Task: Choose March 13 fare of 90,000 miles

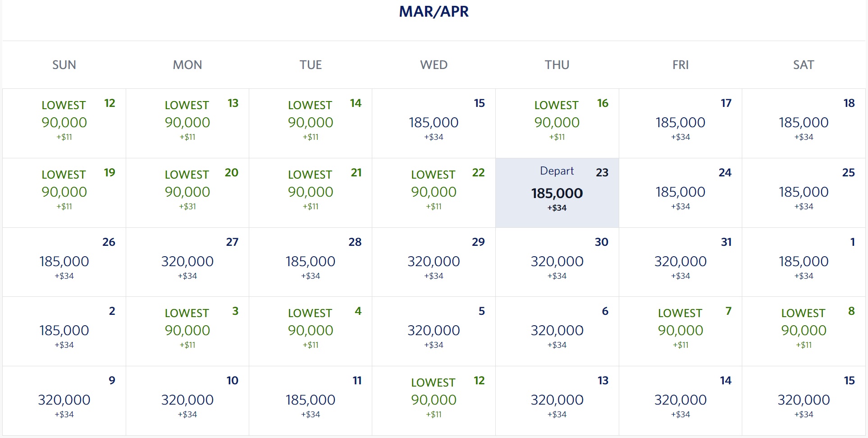Action: [187, 123]
